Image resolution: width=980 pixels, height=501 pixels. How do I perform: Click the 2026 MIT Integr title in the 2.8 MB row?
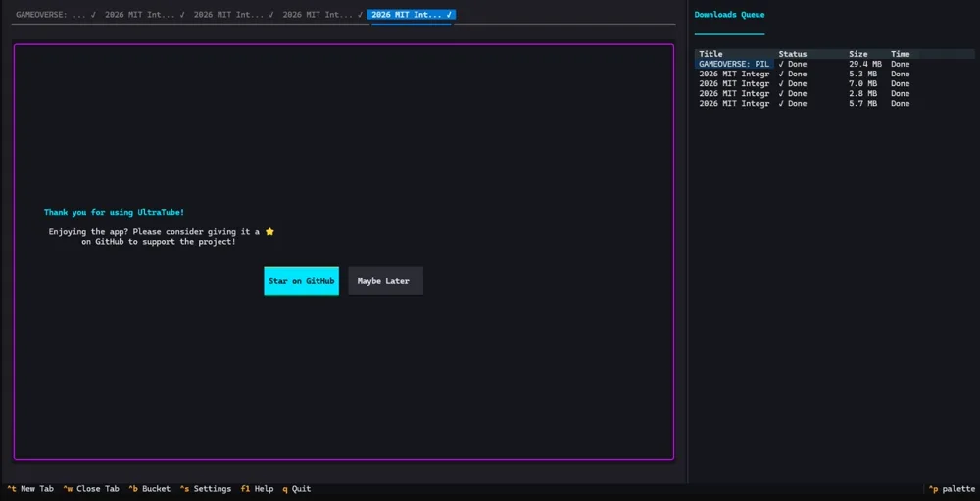734,94
